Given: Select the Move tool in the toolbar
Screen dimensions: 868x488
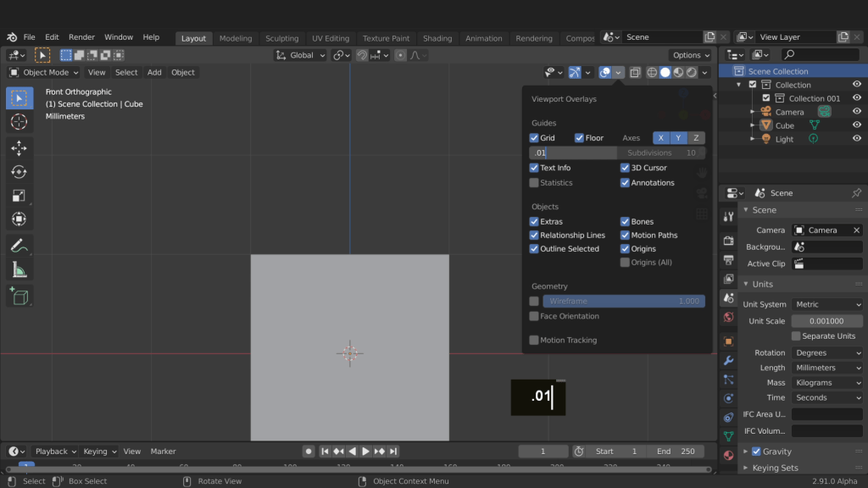Looking at the screenshot, I should (x=19, y=148).
